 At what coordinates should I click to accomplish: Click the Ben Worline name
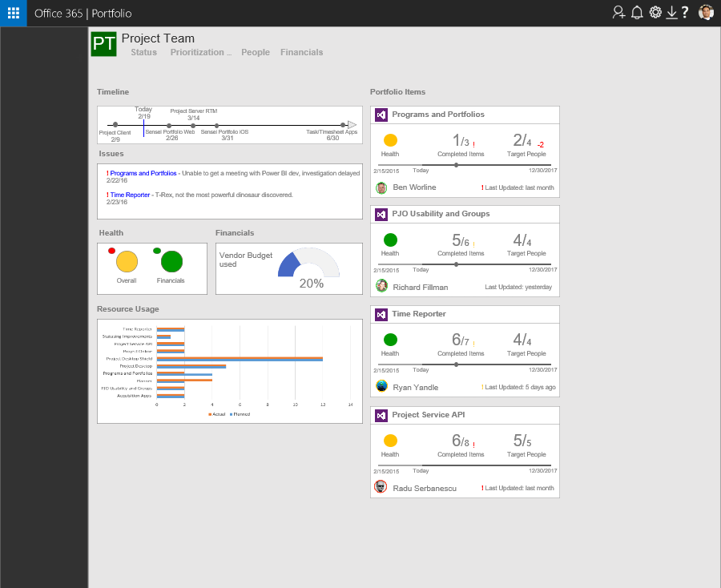tap(414, 187)
